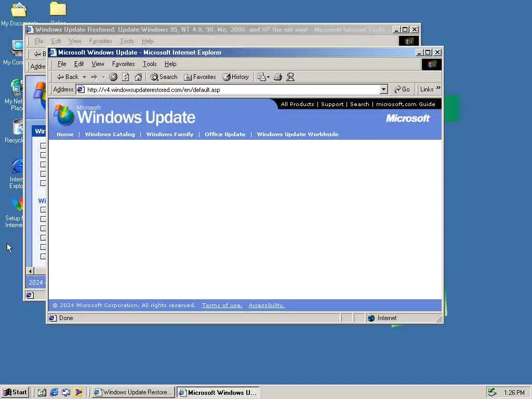Open Internet Explorer desktop icon
Image resolution: width=532 pixels, height=399 pixels.
[16, 173]
